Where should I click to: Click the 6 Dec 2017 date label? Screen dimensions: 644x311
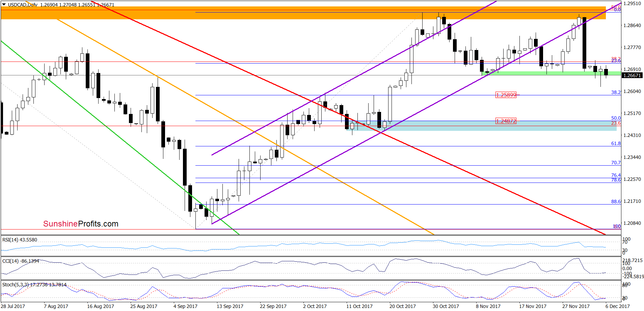point(618,306)
